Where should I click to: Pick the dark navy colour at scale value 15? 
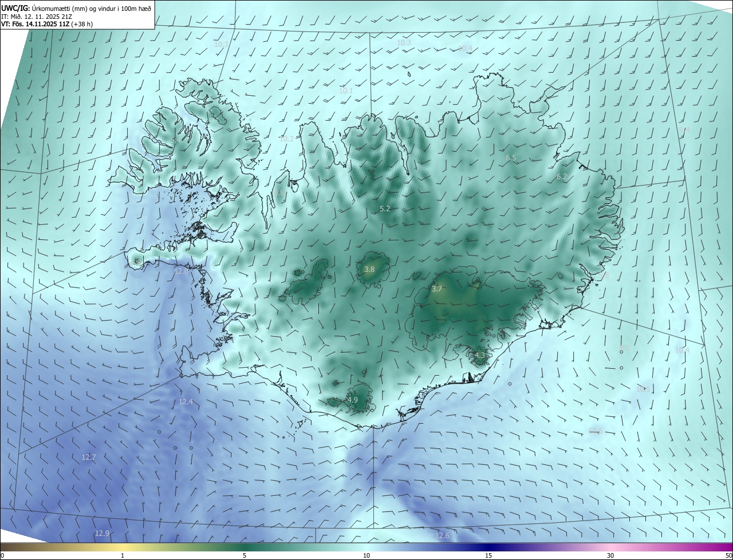[488, 547]
